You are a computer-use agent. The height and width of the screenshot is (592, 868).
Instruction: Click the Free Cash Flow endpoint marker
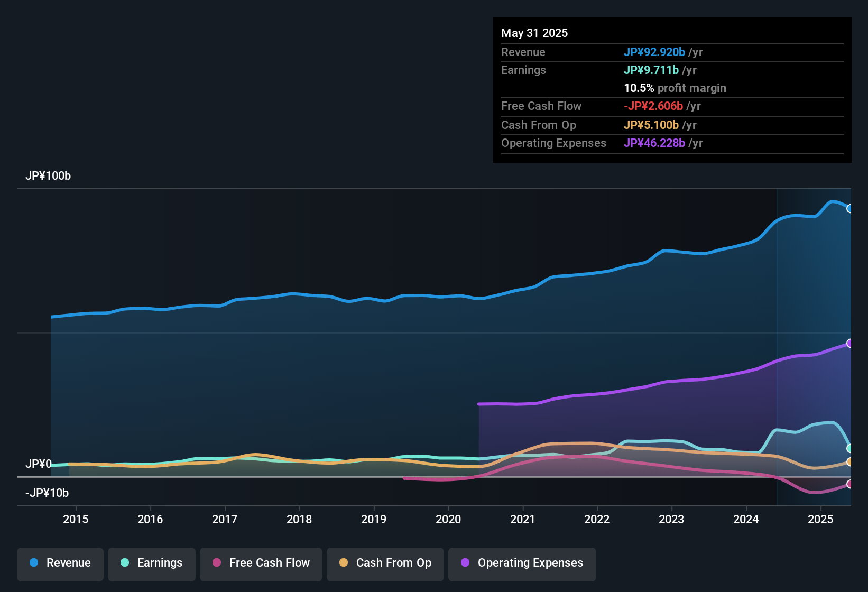[x=850, y=484]
